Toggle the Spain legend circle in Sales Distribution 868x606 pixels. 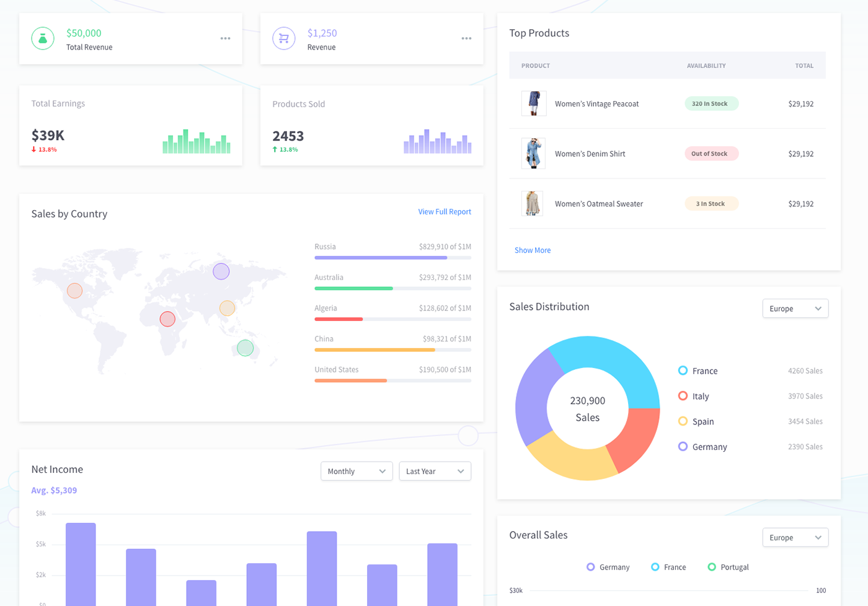pos(683,421)
